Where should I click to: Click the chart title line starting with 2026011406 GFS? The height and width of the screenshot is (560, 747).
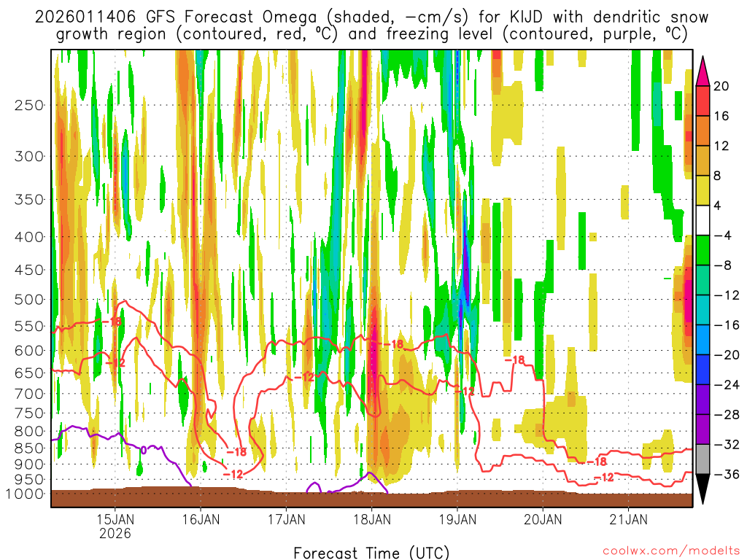[x=371, y=17]
